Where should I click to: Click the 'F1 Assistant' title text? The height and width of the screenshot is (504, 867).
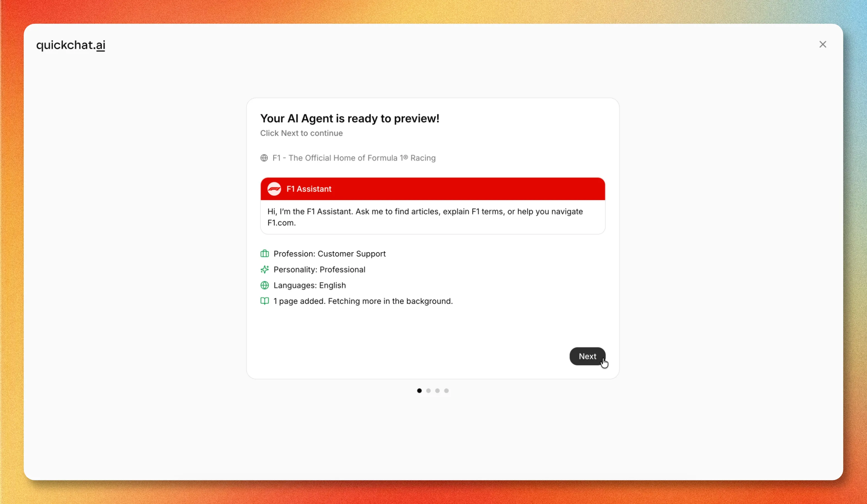point(309,189)
